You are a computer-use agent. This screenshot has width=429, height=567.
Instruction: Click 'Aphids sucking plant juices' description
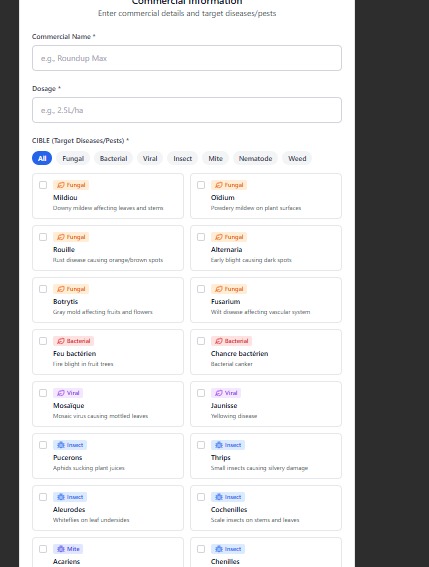coord(89,468)
